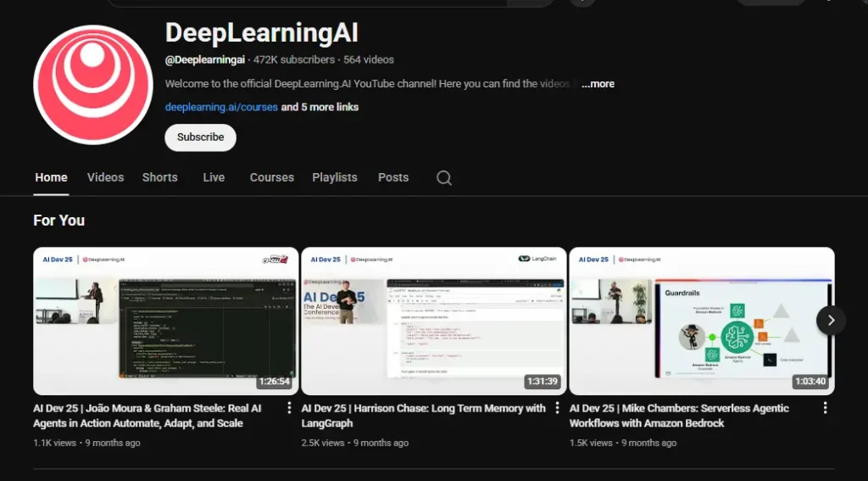The image size is (868, 481).
Task: Click the 1:26:54 duration badge
Action: 275,381
